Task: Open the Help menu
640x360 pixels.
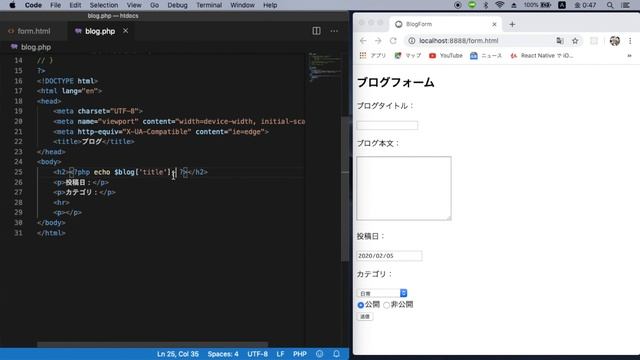Action: coord(270,5)
